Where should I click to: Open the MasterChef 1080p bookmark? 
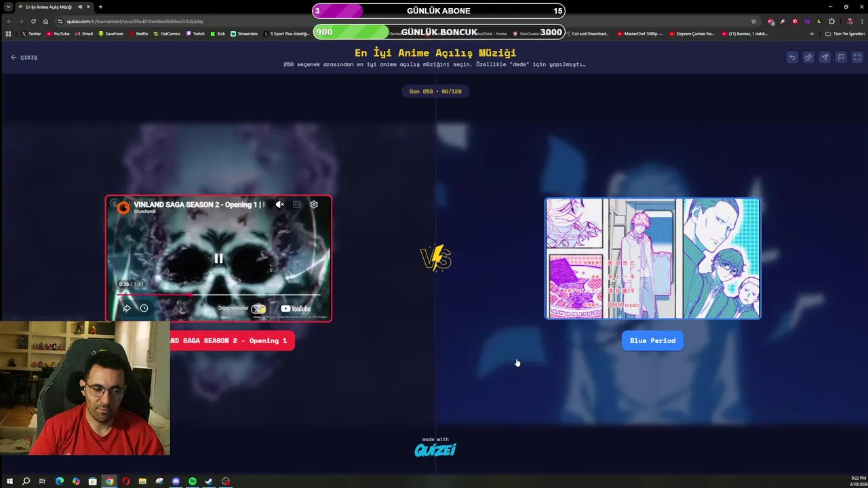(640, 34)
